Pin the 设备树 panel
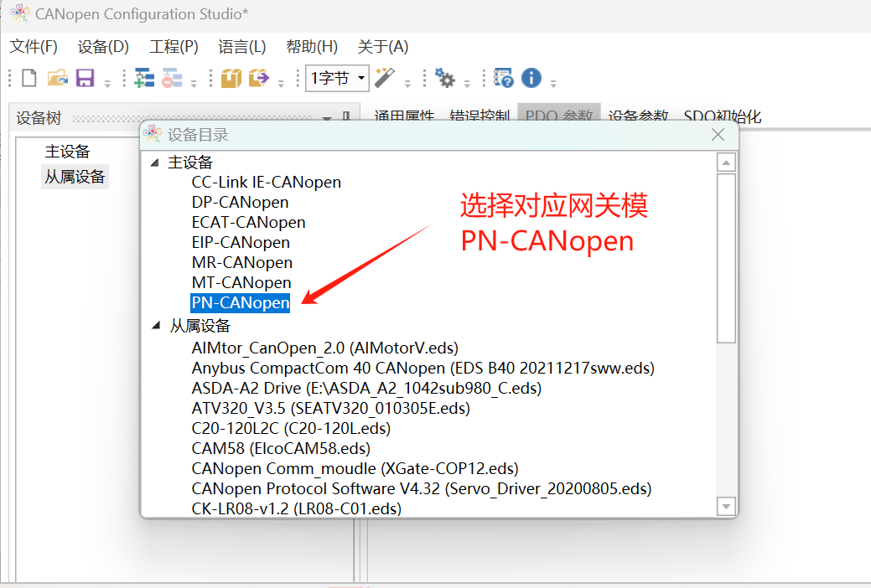The height and width of the screenshot is (588, 871). tap(346, 116)
